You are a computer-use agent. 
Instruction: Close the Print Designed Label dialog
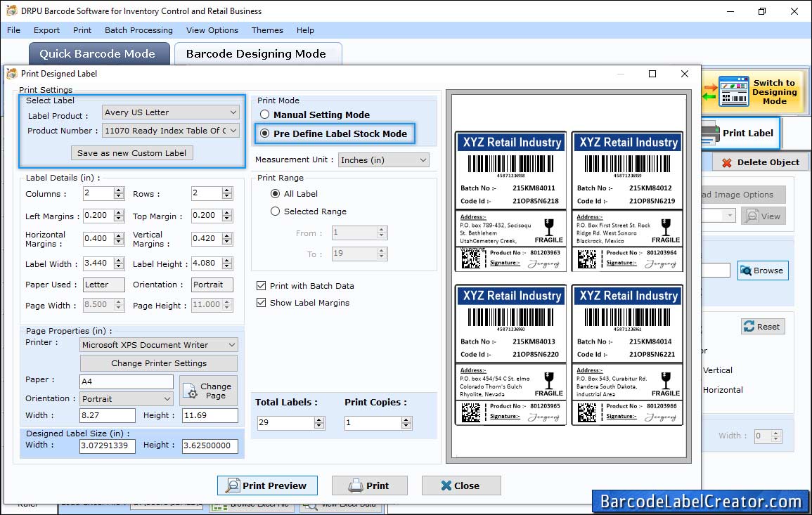pyautogui.click(x=685, y=74)
